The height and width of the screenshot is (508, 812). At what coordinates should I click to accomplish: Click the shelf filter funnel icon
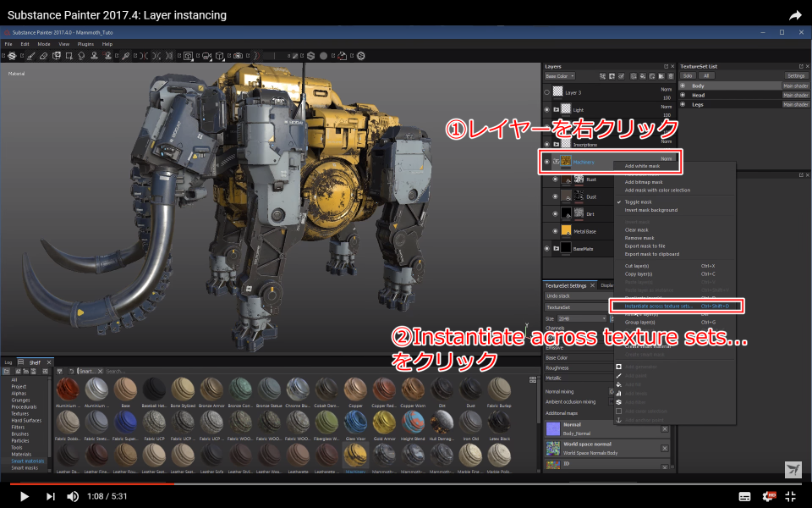[x=59, y=371]
